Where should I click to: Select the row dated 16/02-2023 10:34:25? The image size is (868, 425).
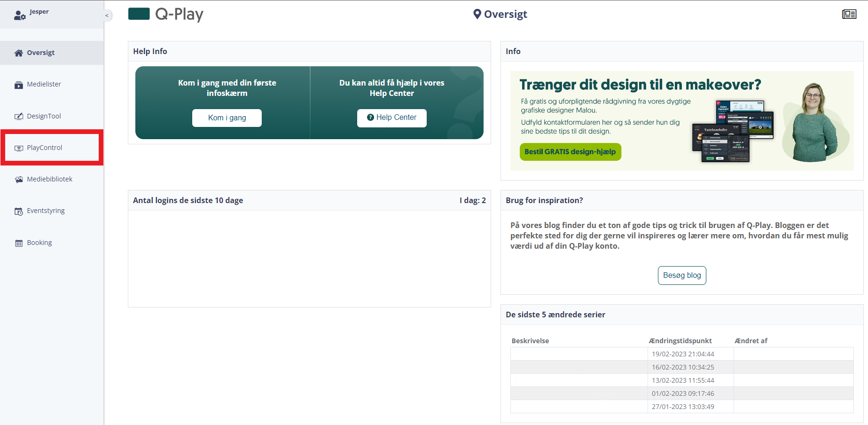[x=682, y=367]
